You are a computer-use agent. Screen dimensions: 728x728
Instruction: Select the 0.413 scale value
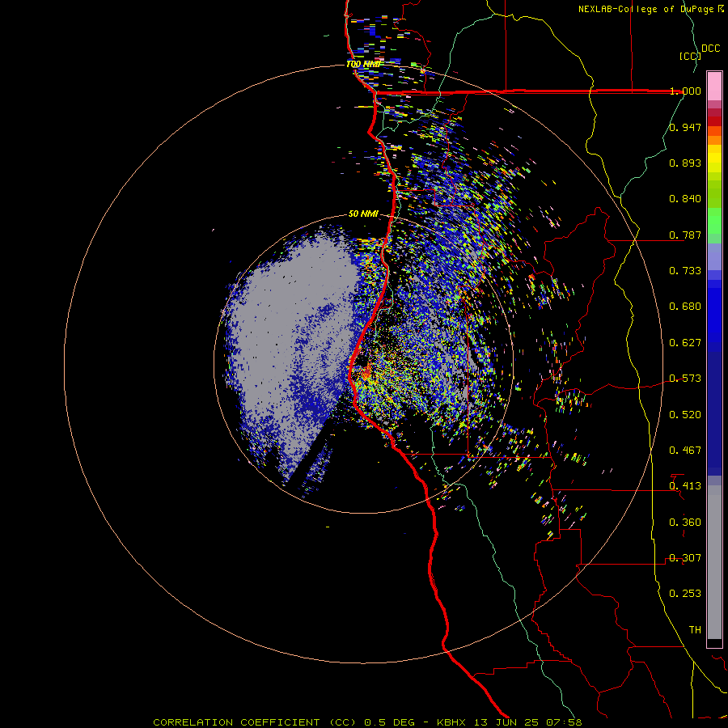click(x=685, y=486)
